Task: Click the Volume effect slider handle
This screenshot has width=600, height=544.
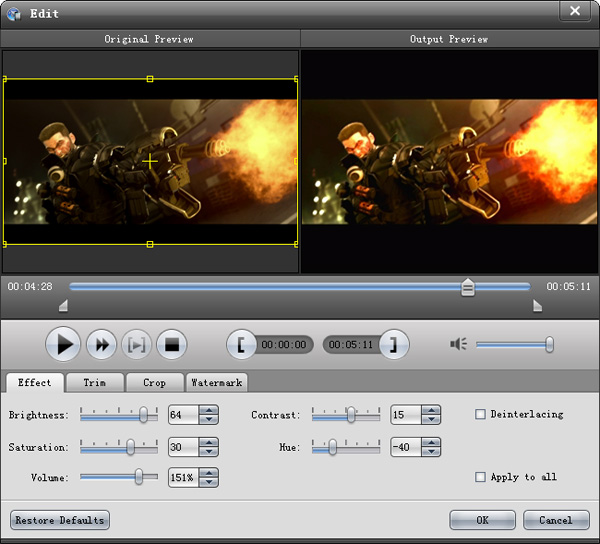Action: (x=139, y=477)
